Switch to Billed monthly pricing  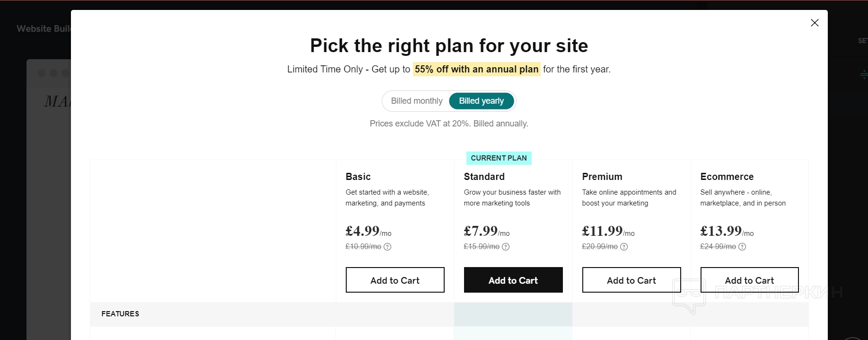416,101
